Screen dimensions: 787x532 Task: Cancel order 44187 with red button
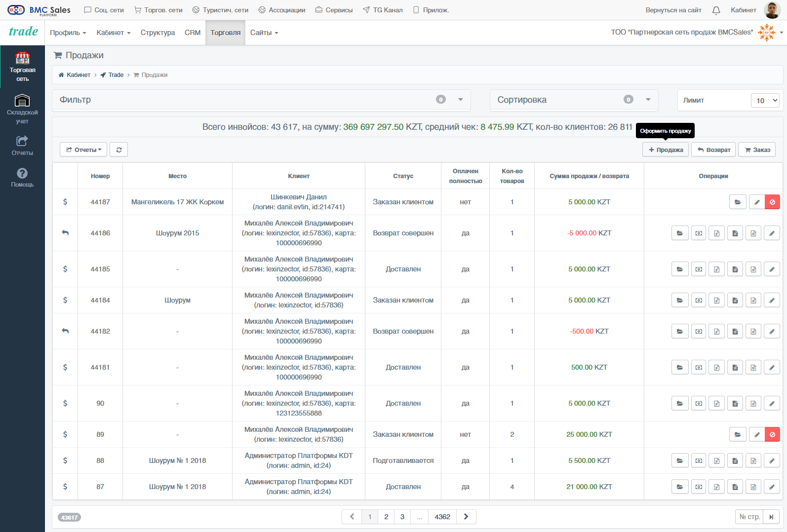coord(772,202)
